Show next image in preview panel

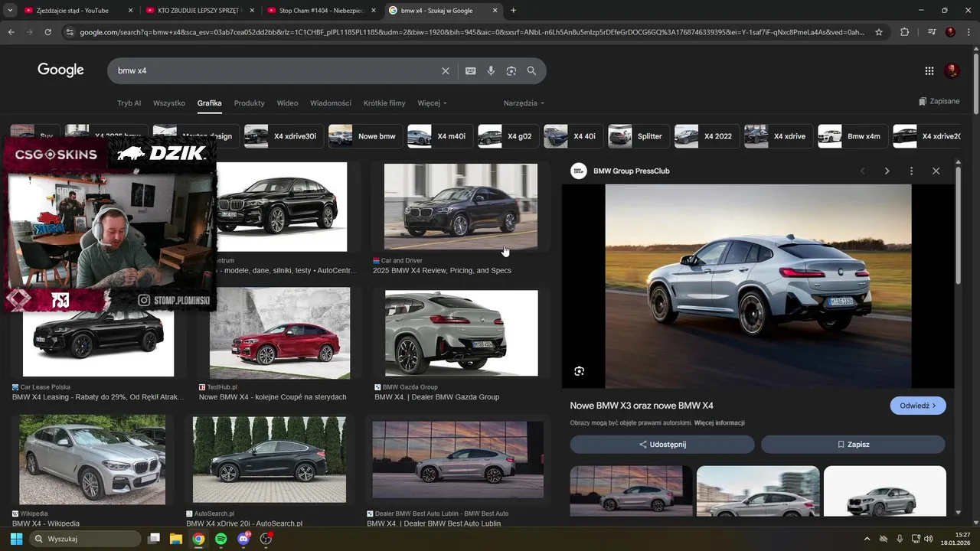887,171
